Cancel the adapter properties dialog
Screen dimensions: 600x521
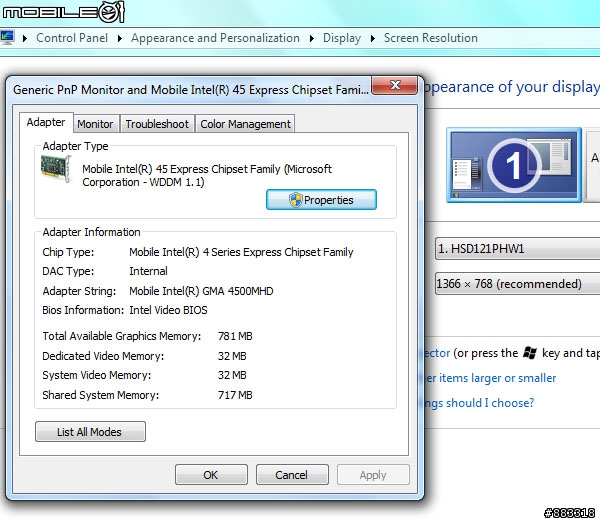(x=292, y=475)
